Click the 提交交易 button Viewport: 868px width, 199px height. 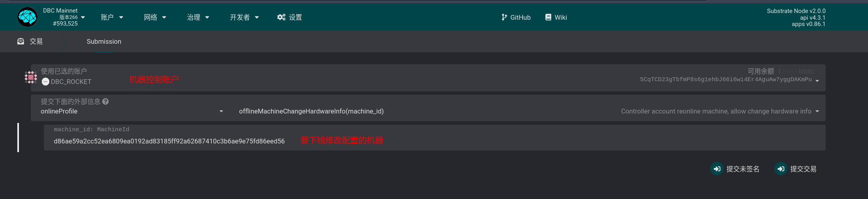pyautogui.click(x=795, y=169)
